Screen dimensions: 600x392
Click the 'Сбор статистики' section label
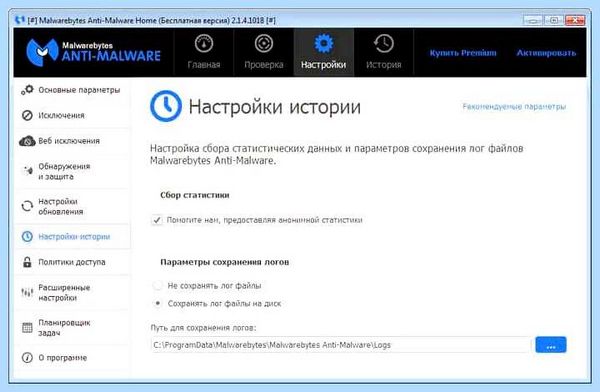194,195
